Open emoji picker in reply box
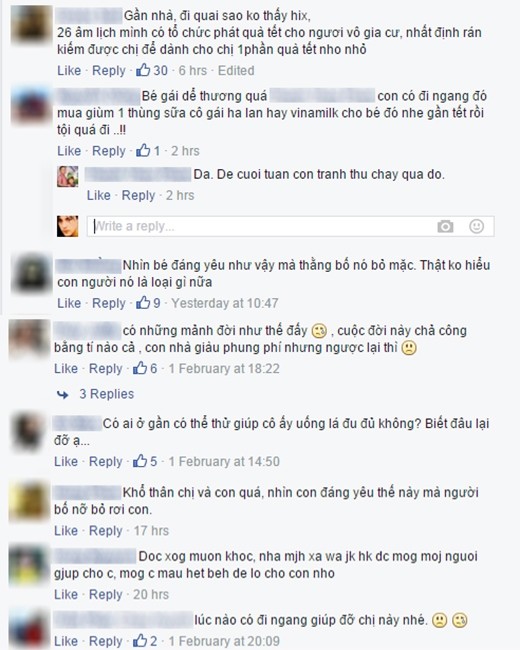Viewport: 520px width, 650px height. pyautogui.click(x=476, y=226)
